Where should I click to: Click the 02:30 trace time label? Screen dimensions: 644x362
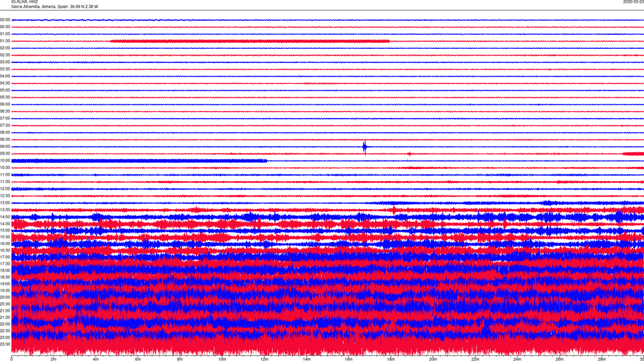pyautogui.click(x=5, y=55)
